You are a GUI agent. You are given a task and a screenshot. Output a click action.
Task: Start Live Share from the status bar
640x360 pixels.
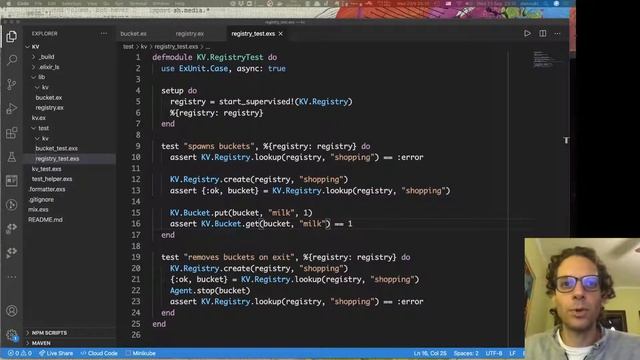(56, 353)
